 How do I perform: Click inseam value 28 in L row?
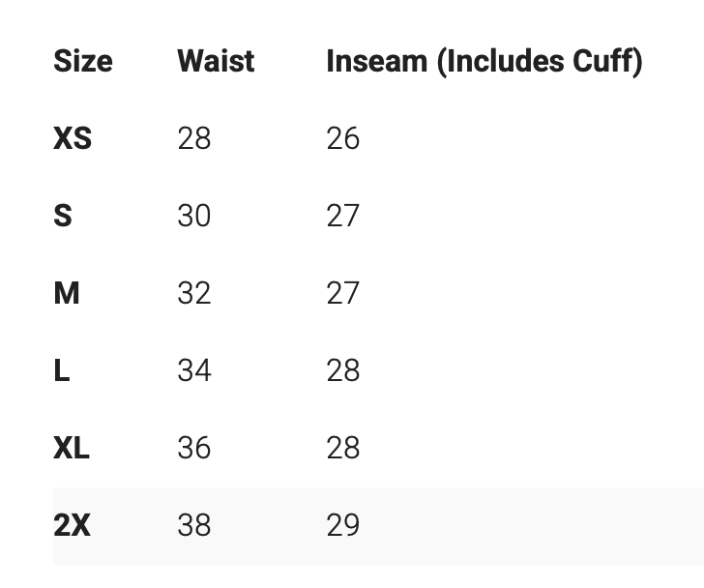pyautogui.click(x=343, y=370)
